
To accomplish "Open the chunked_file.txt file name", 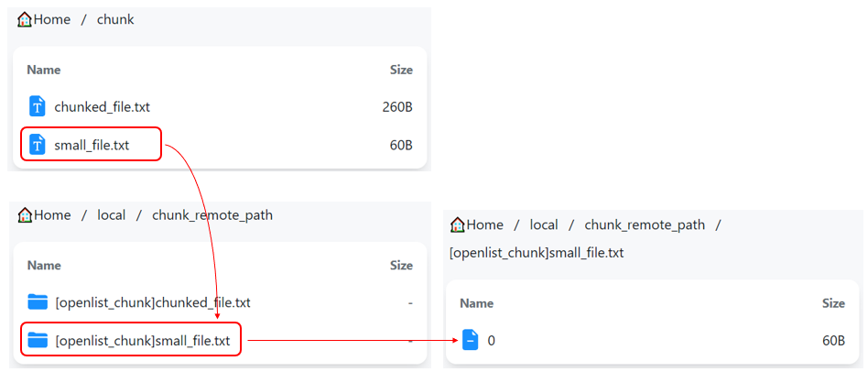I will (102, 107).
